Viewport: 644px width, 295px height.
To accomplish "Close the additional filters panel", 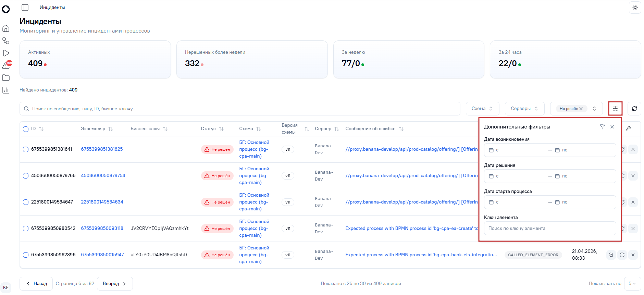I will click(x=612, y=127).
